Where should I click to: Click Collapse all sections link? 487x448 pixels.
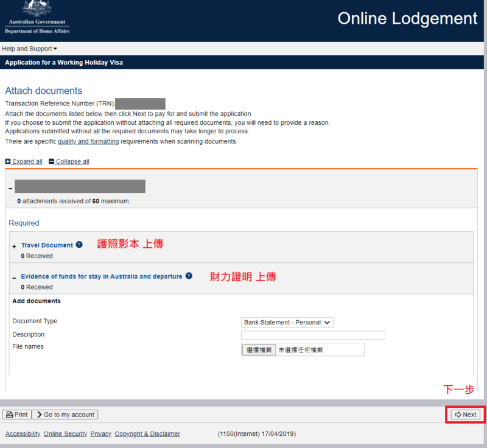pyautogui.click(x=69, y=161)
